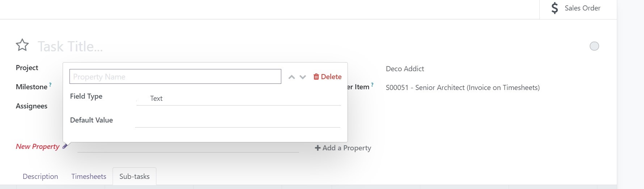Focus the Property Name input field
The width and height of the screenshot is (644, 189).
click(x=175, y=77)
